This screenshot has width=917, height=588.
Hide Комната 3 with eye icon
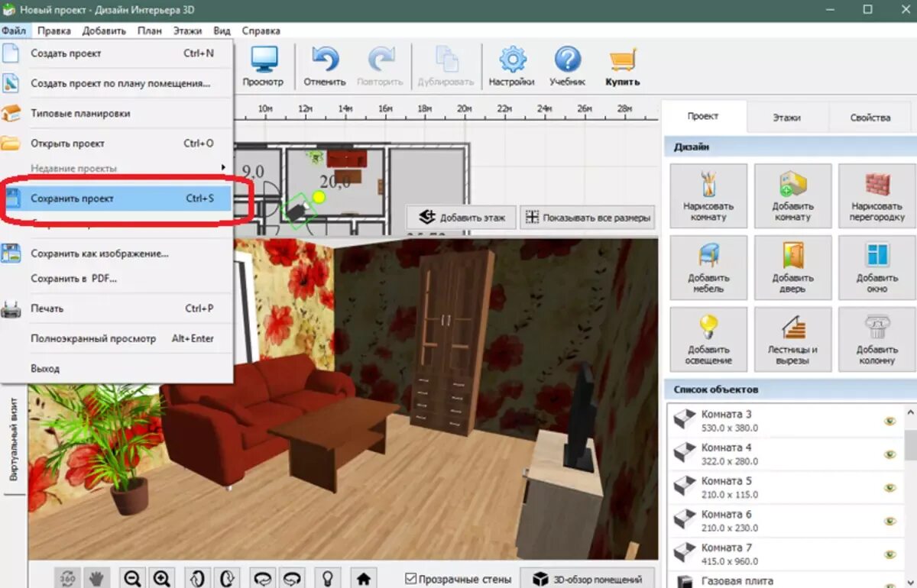pyautogui.click(x=889, y=421)
